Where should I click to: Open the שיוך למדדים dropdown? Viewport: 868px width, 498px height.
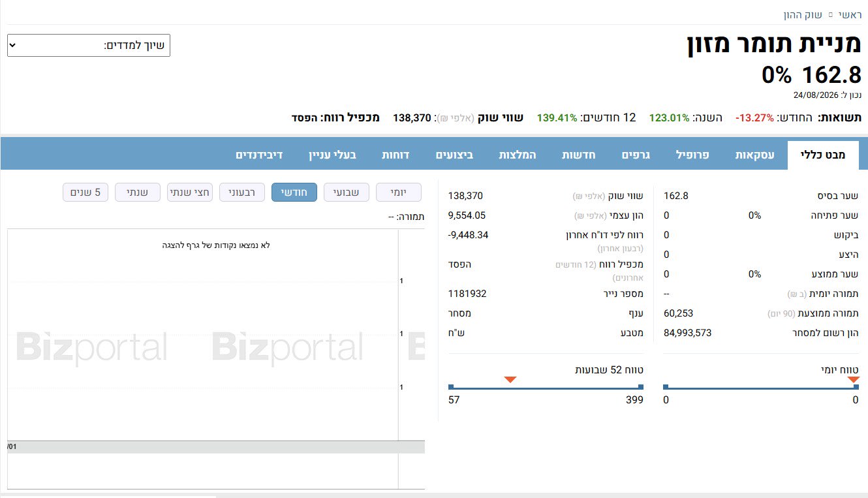[89, 46]
